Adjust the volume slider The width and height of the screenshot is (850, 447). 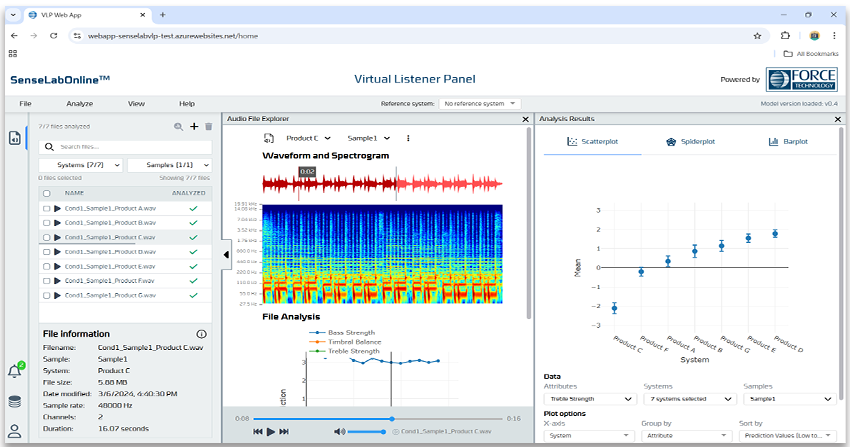click(366, 432)
